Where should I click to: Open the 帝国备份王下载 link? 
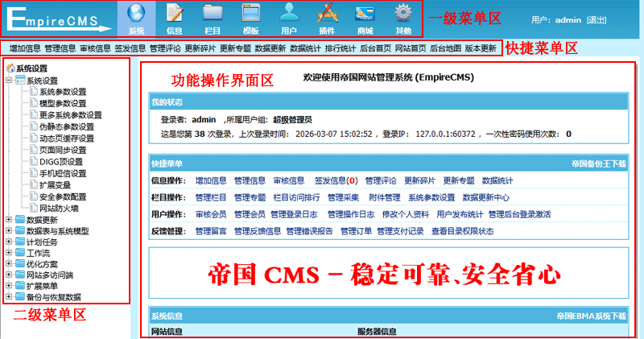click(x=597, y=163)
